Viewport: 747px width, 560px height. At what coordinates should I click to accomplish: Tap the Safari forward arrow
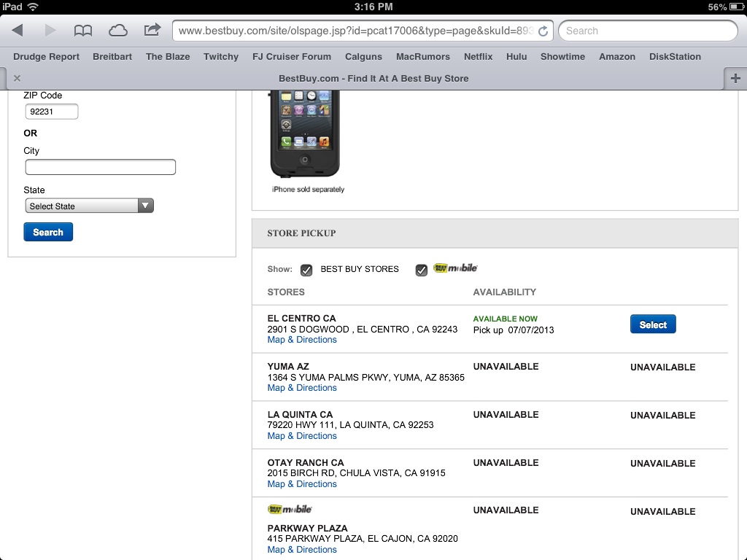click(x=50, y=31)
